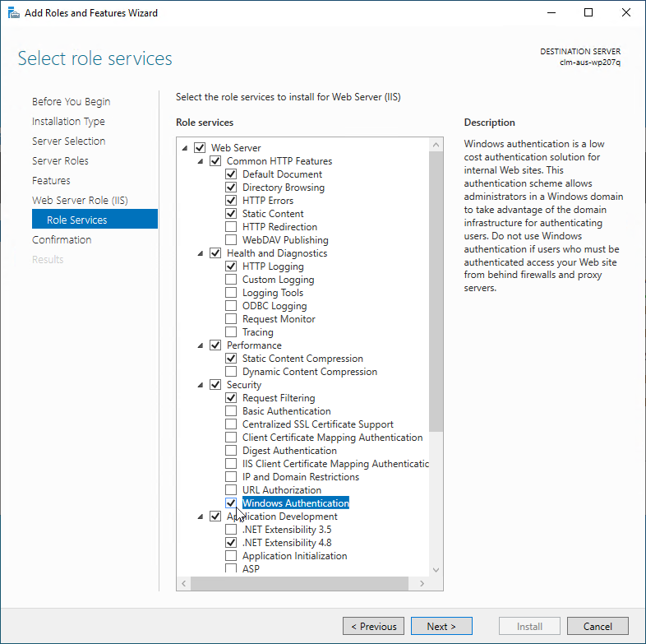
Task: Enable Basic Authentication checkbox
Action: (231, 411)
